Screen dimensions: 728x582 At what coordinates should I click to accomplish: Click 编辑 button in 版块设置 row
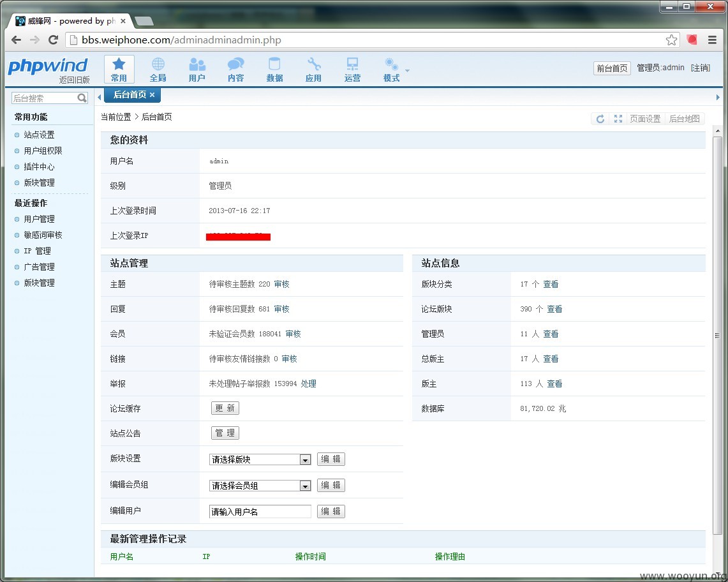tap(331, 459)
